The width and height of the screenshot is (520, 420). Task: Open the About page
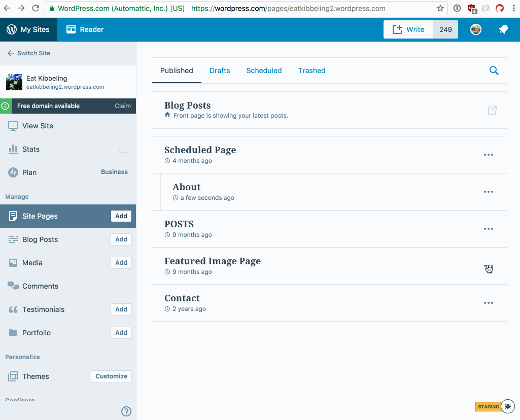[186, 187]
